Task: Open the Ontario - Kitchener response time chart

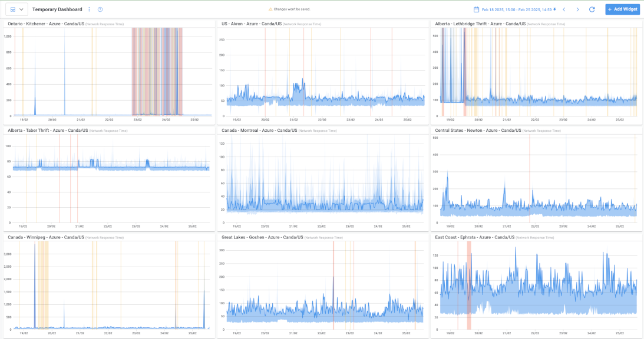Action: pyautogui.click(x=109, y=71)
